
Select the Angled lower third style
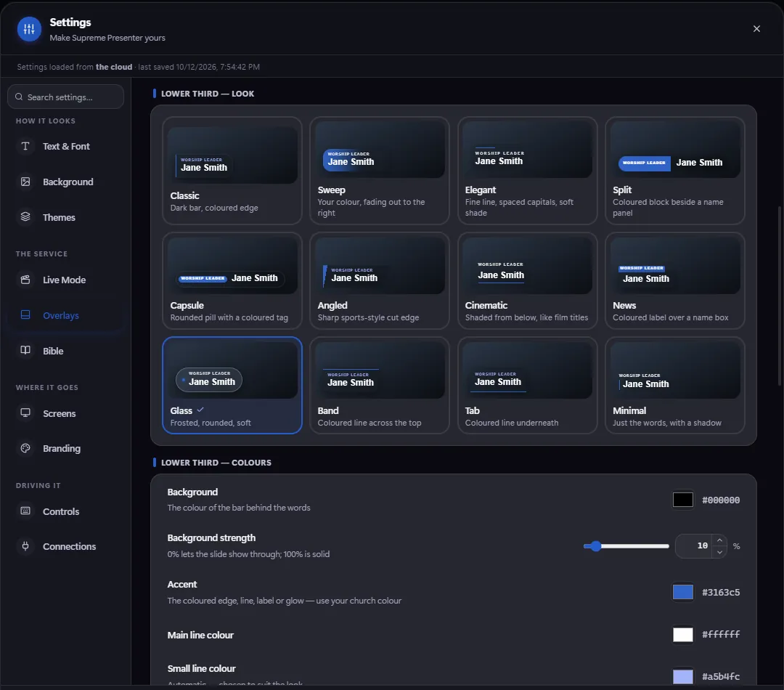380,280
